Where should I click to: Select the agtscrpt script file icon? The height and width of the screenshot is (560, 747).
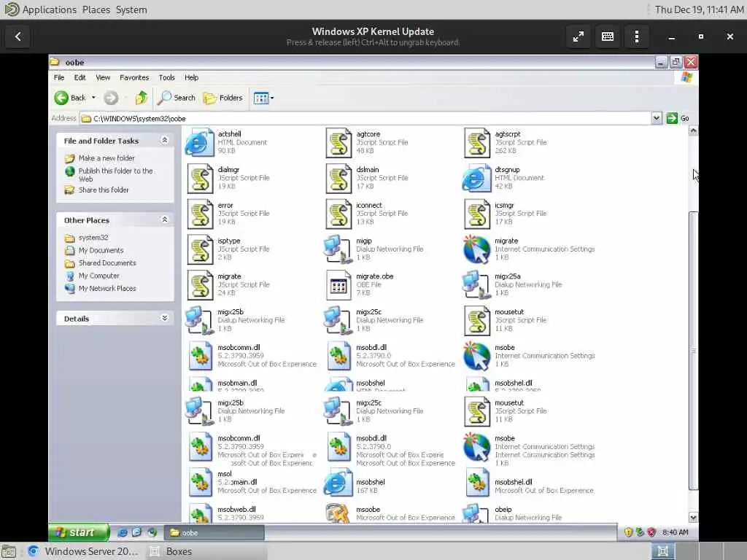(x=477, y=142)
